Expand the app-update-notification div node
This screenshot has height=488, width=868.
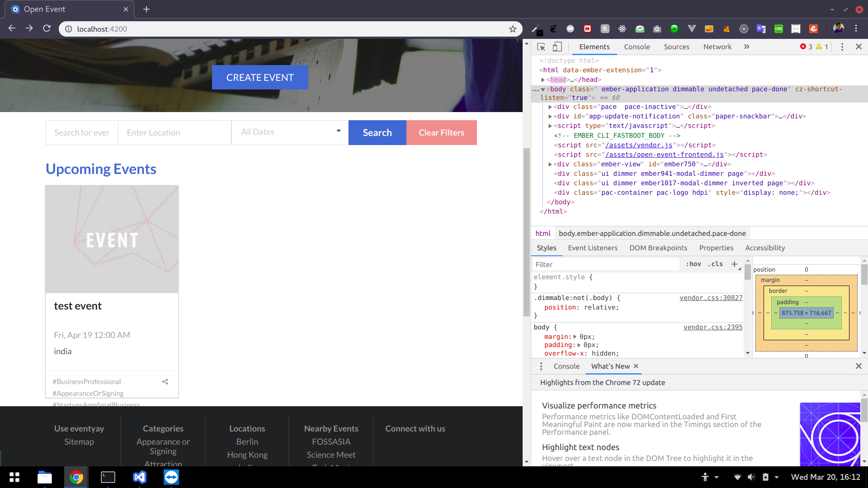pyautogui.click(x=550, y=117)
